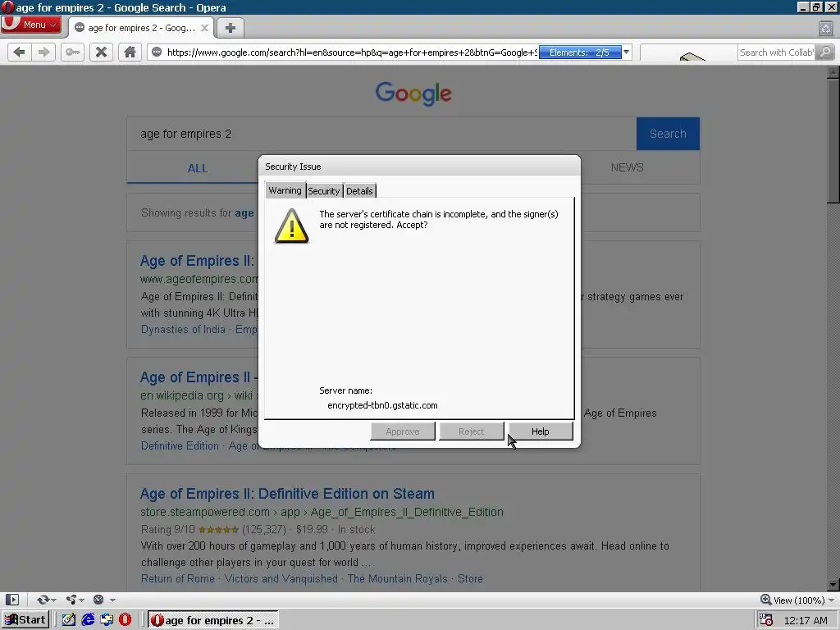Click the Help button in Security Issue dialog
The width and height of the screenshot is (840, 630).
point(540,431)
